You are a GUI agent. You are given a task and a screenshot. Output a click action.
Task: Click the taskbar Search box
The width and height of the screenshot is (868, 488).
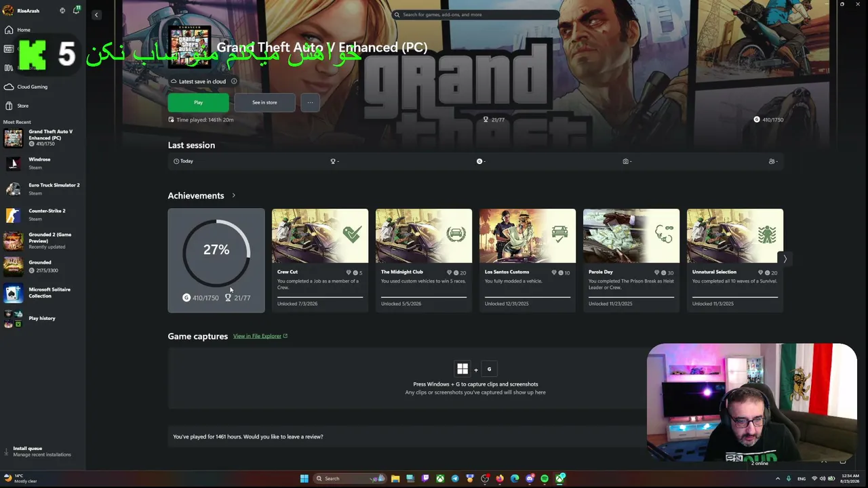pos(350,479)
